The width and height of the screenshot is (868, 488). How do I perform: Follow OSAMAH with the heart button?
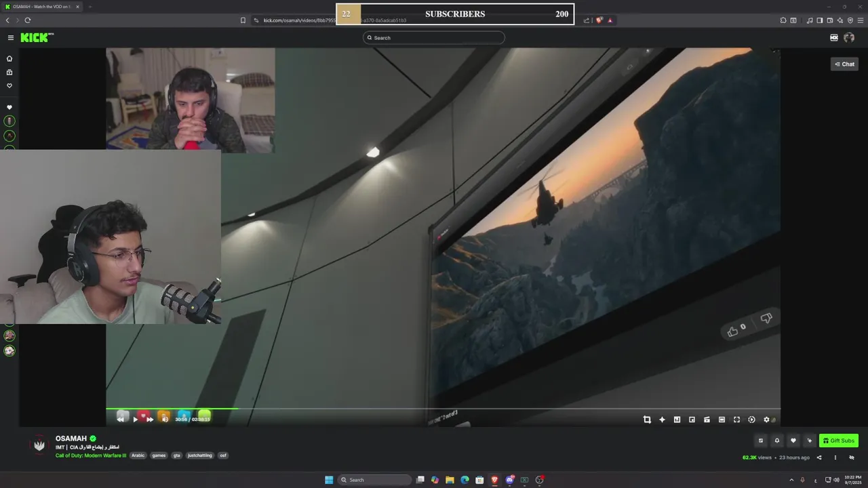(x=793, y=441)
